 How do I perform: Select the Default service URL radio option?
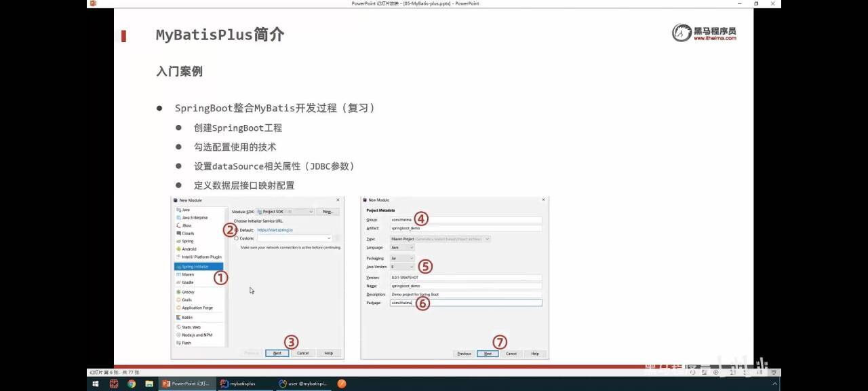click(236, 230)
